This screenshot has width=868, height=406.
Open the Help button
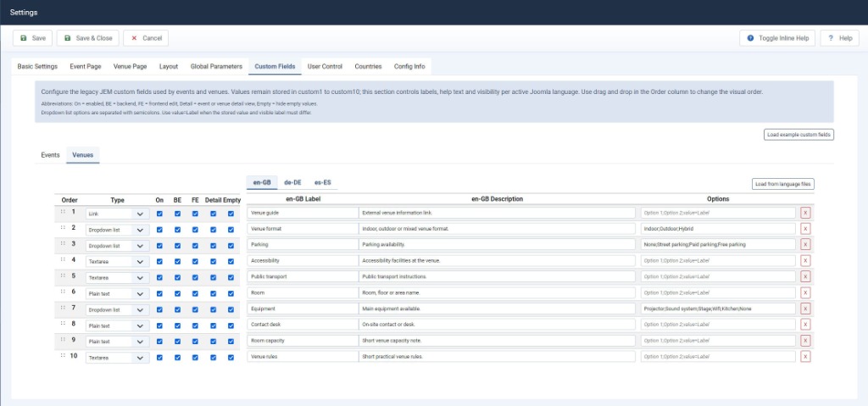(840, 38)
